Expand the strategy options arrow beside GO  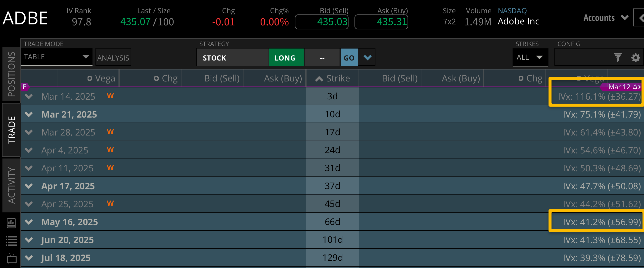coord(367,58)
